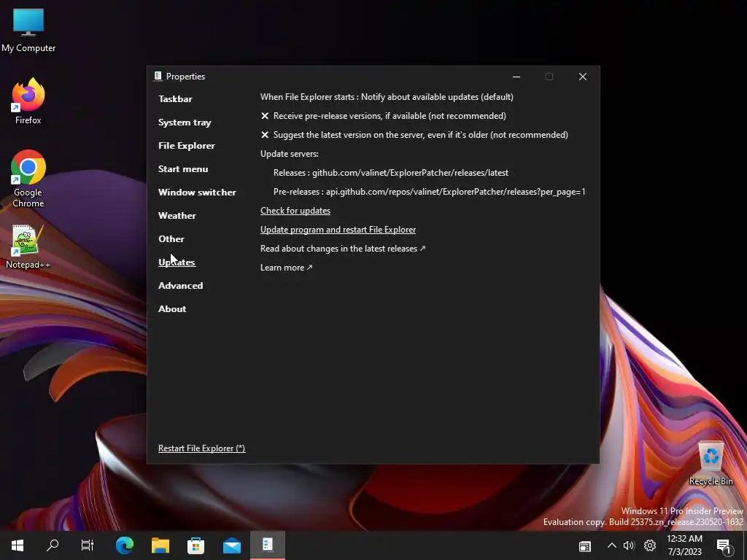
Task: Open the Start menu settings section
Action: click(183, 169)
